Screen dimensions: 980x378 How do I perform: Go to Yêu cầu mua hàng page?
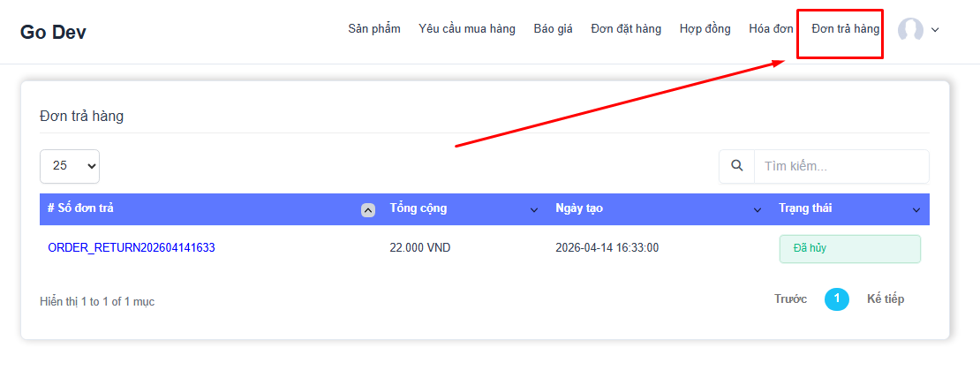(x=466, y=29)
